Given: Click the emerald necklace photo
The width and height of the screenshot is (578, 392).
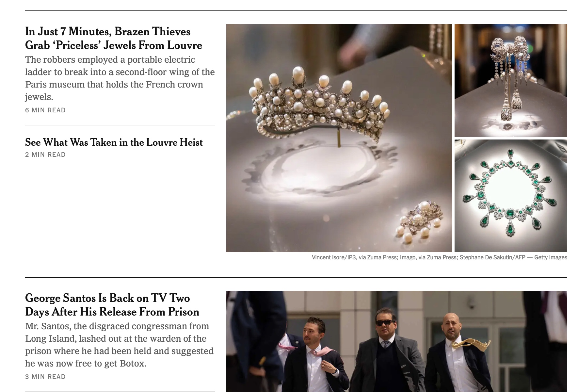Looking at the screenshot, I should (511, 196).
